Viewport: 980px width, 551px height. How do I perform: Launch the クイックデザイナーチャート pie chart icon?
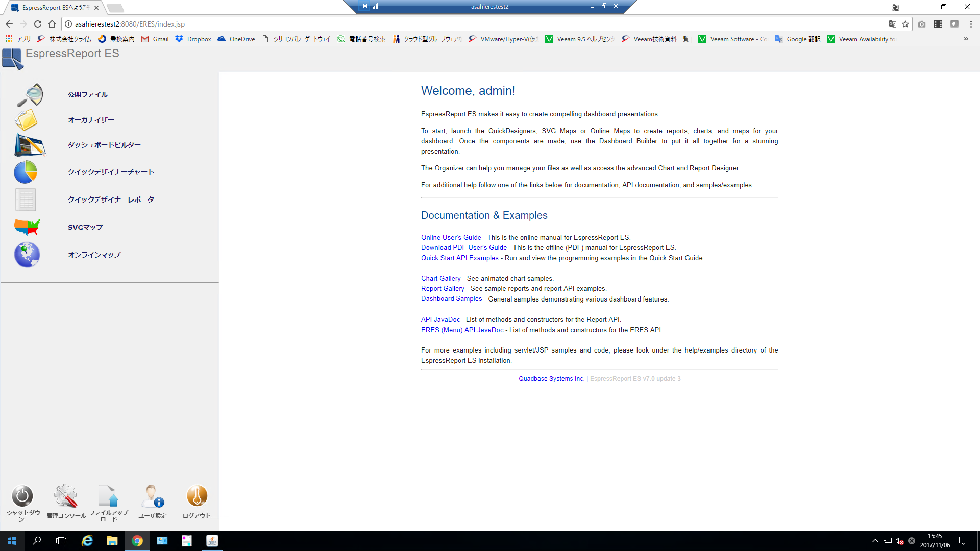point(26,172)
